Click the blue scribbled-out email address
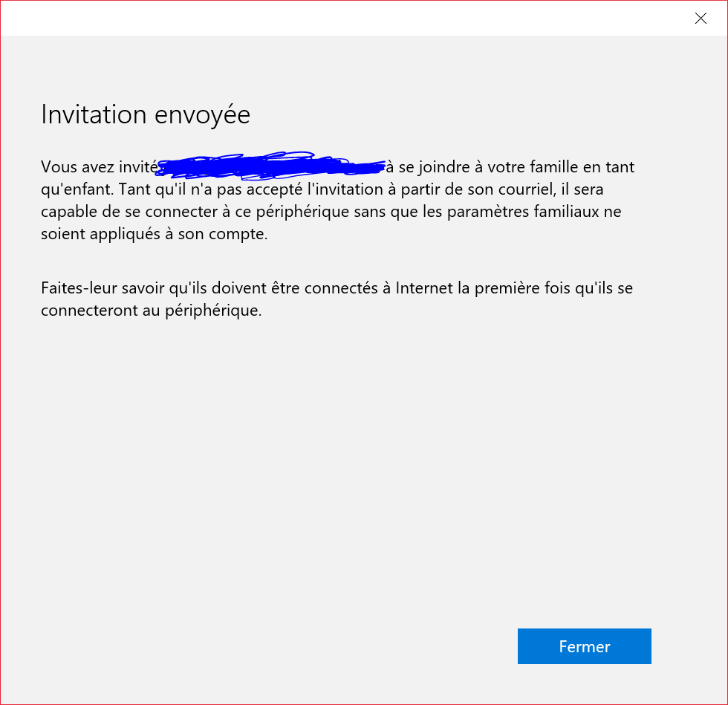 271,166
